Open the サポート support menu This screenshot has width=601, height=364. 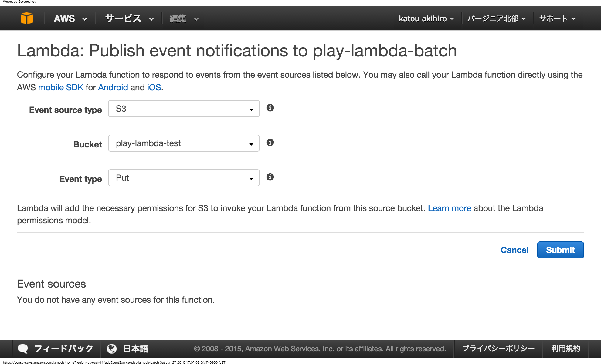click(x=557, y=19)
